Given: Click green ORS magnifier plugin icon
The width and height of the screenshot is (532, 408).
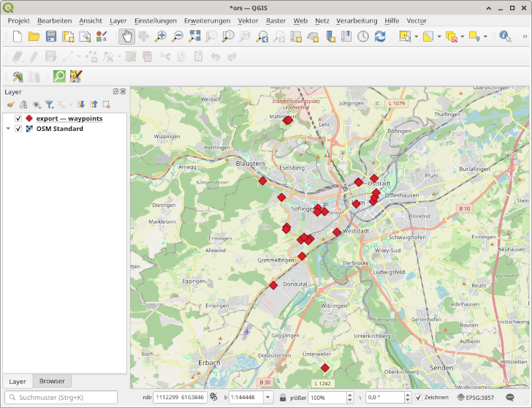Looking at the screenshot, I should 58,75.
